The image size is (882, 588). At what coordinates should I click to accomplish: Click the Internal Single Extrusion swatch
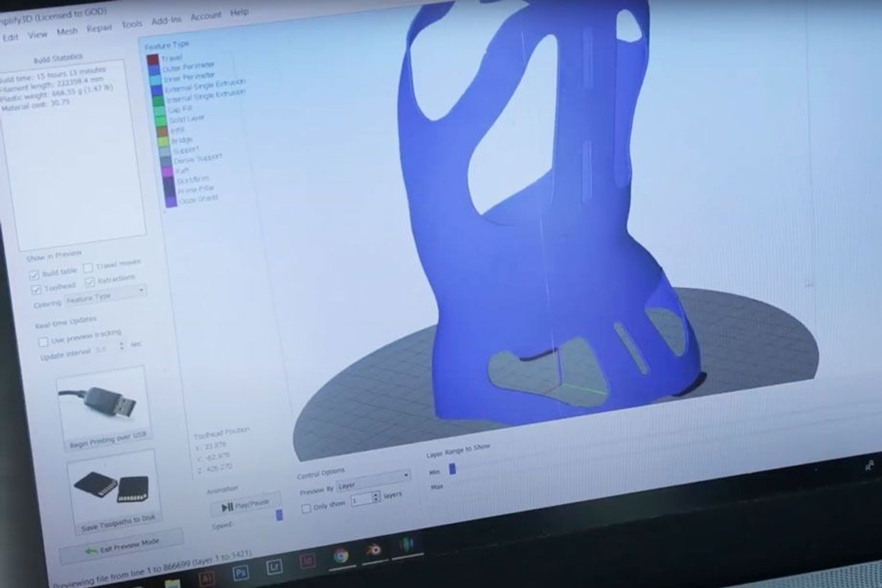click(x=158, y=102)
